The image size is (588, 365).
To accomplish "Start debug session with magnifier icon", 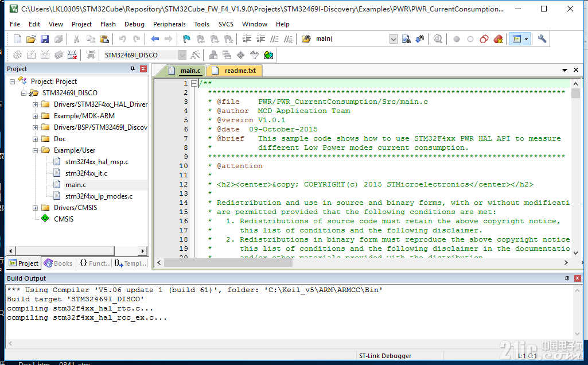I will [438, 39].
